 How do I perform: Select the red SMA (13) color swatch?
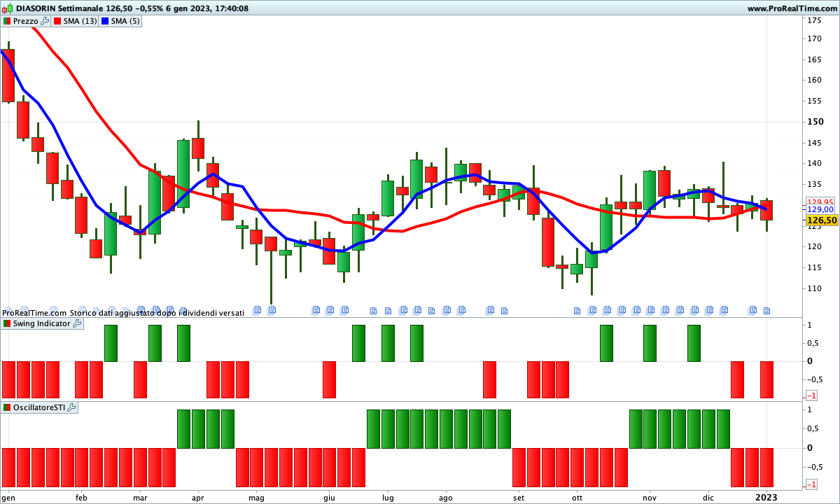[x=58, y=21]
